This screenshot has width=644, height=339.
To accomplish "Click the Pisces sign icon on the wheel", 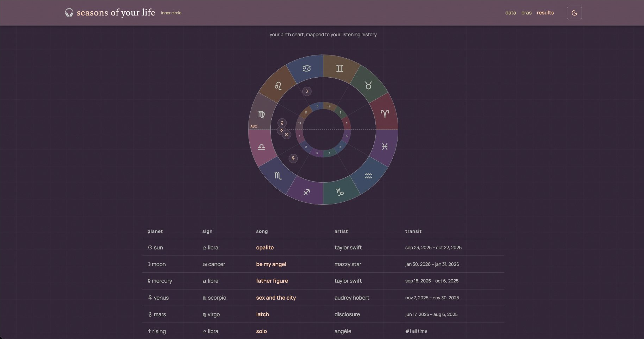I will pyautogui.click(x=385, y=147).
